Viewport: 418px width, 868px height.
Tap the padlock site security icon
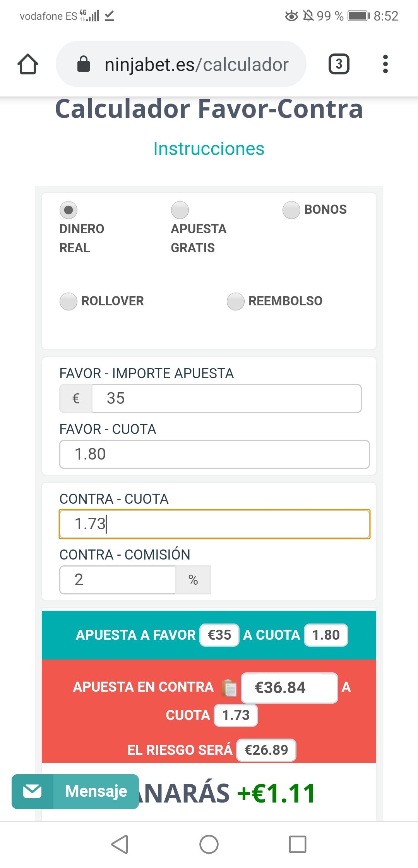click(x=84, y=64)
